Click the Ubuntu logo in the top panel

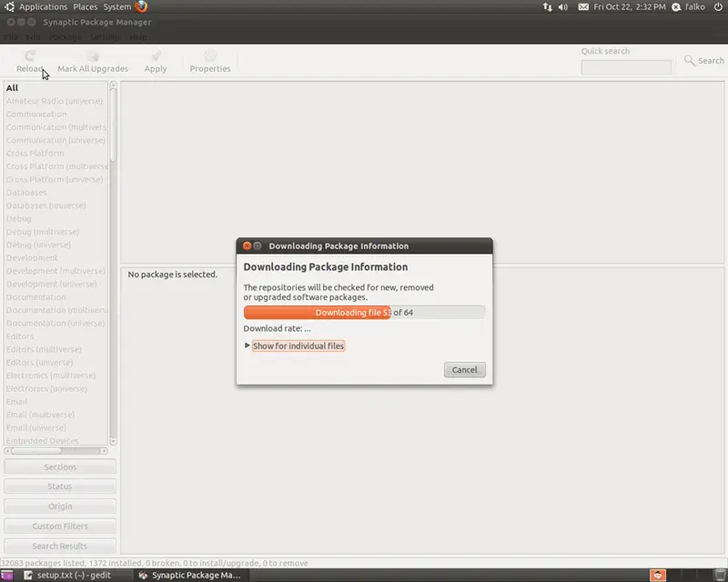pyautogui.click(x=9, y=6)
